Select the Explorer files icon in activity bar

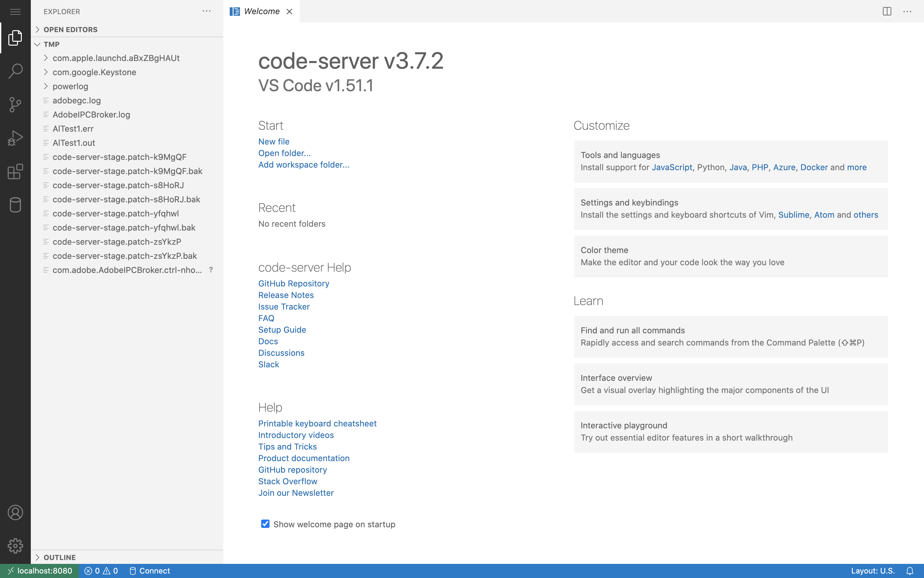point(15,38)
